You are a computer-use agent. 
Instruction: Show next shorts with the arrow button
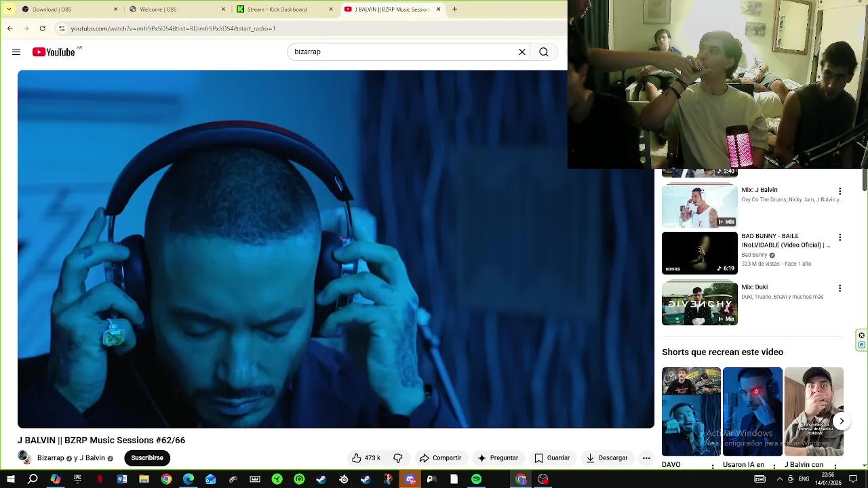(842, 421)
